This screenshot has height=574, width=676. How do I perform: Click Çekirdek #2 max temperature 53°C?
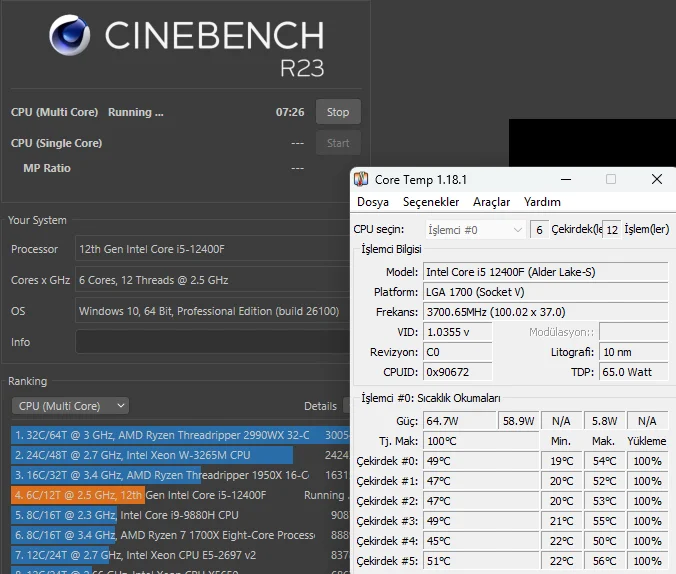[x=604, y=501]
